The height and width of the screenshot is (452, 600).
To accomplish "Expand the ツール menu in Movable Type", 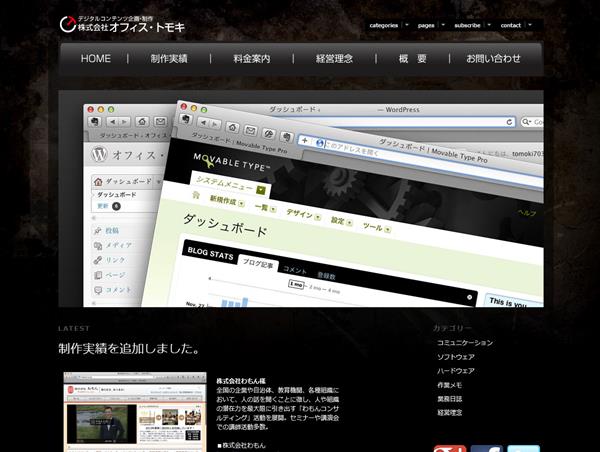I will [388, 230].
